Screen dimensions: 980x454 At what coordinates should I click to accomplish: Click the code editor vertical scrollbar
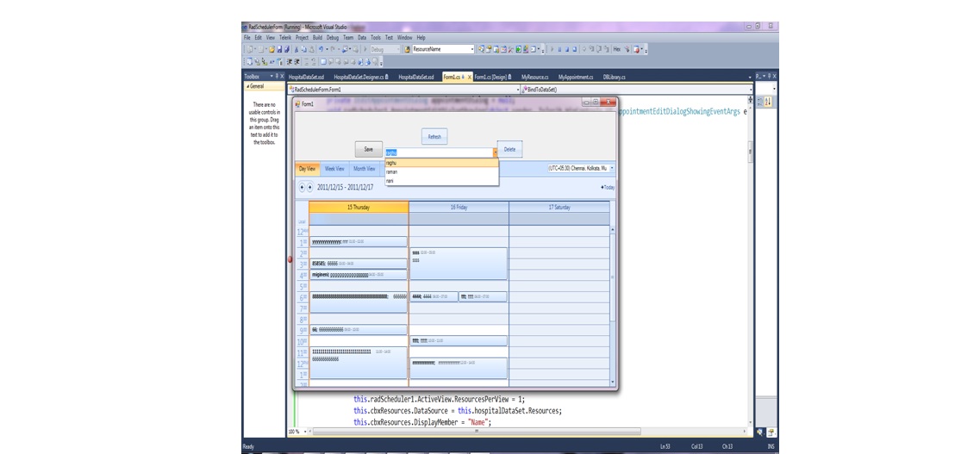click(750, 151)
